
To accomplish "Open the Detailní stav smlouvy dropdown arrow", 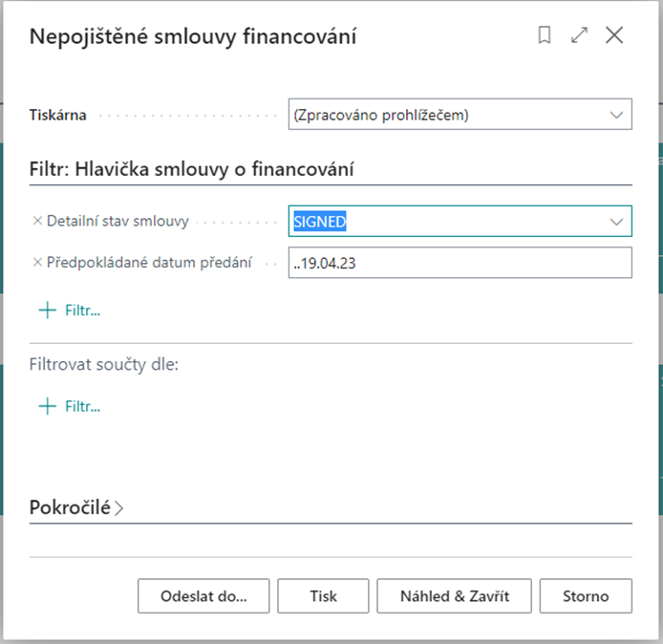I will pyautogui.click(x=616, y=222).
